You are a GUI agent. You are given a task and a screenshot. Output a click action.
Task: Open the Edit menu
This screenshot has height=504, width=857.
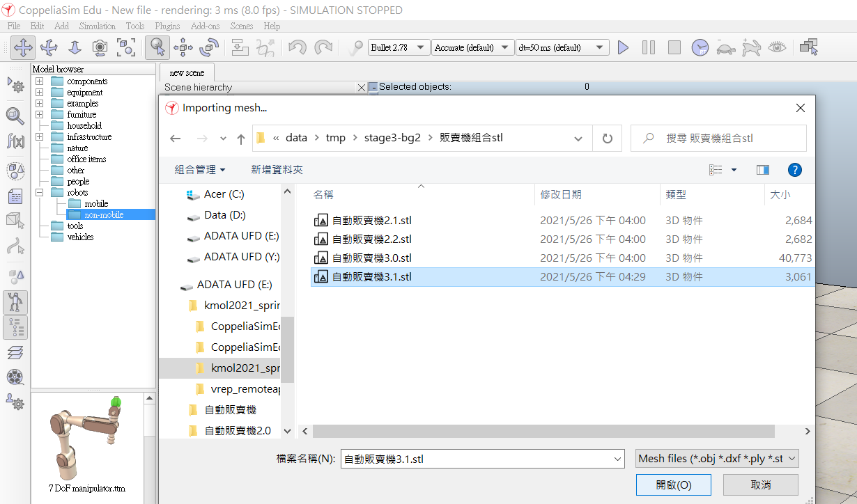click(x=37, y=26)
